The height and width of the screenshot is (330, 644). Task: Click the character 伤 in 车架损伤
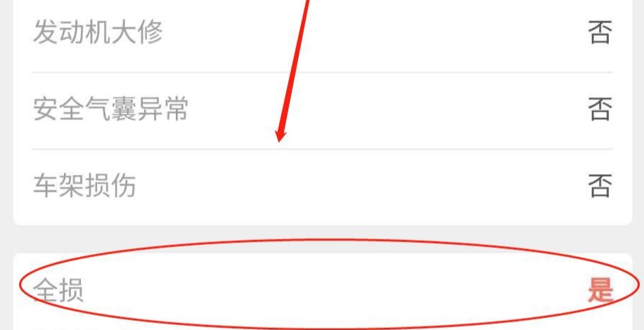click(x=123, y=185)
